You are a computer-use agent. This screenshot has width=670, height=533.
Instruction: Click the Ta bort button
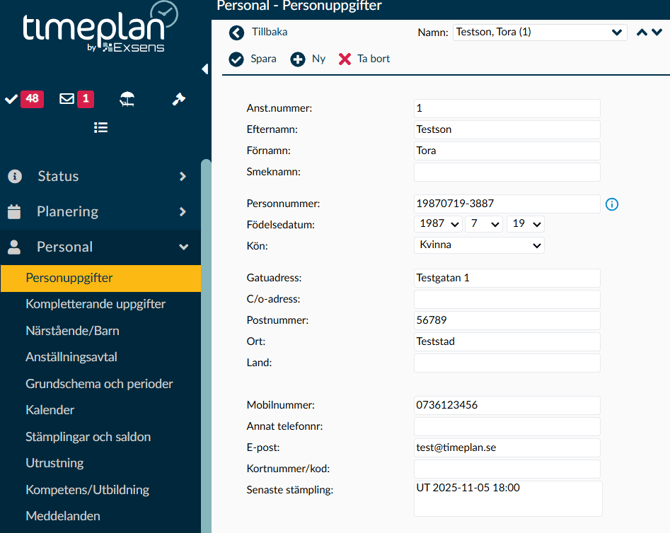click(x=364, y=59)
